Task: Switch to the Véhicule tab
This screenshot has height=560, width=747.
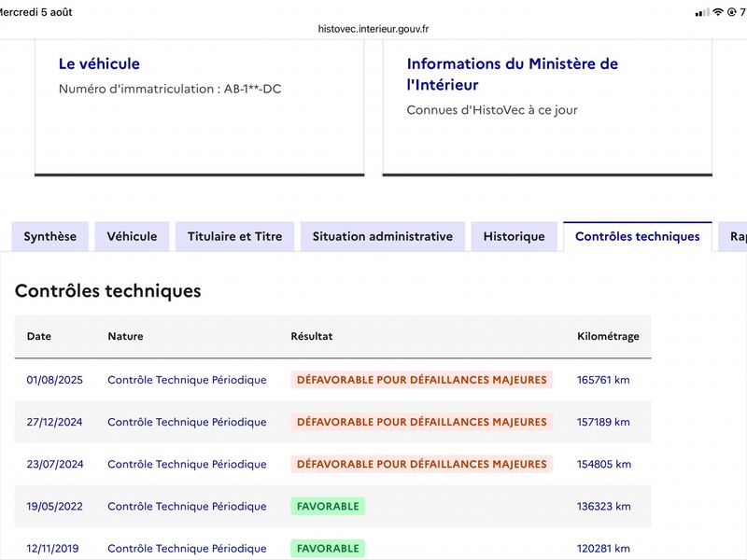Action: tap(132, 237)
